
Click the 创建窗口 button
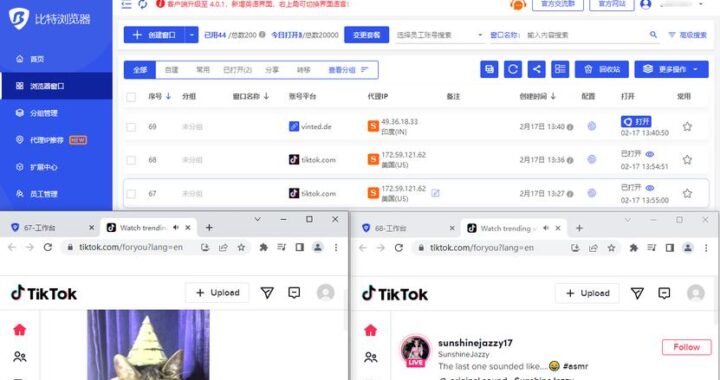pyautogui.click(x=154, y=35)
